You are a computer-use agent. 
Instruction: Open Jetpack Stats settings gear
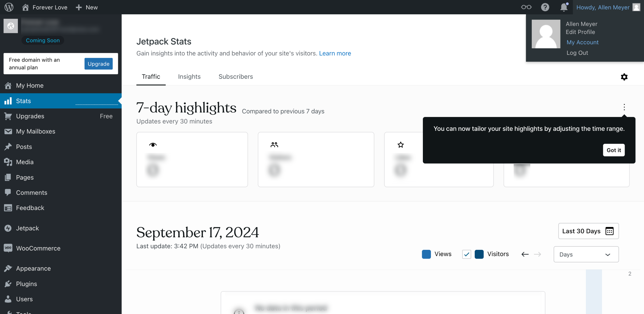coord(624,77)
